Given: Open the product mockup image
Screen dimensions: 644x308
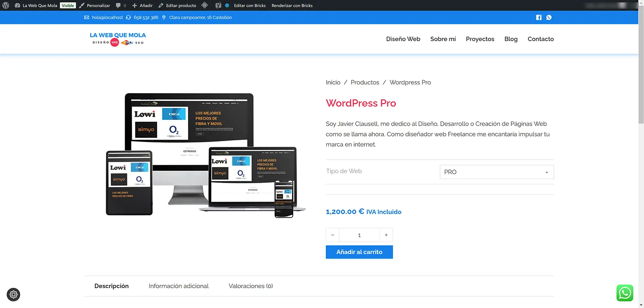Looking at the screenshot, I should pos(206,155).
